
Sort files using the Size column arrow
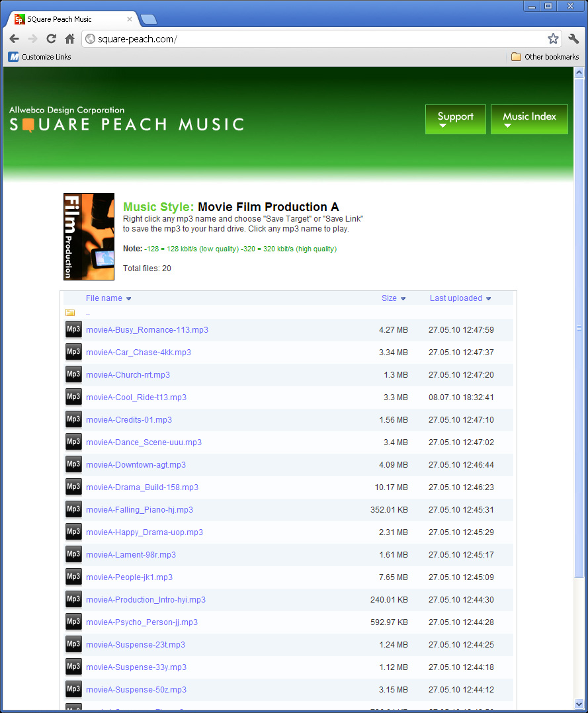click(403, 298)
